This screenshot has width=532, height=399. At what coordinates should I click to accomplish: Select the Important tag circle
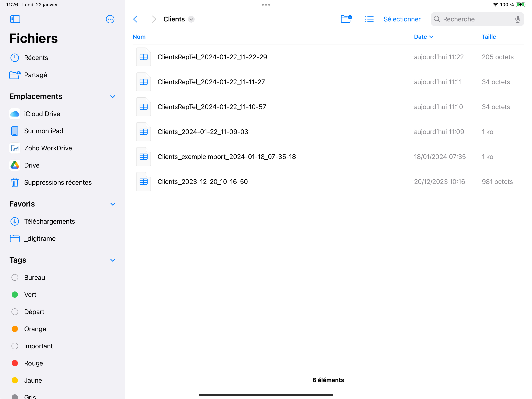coord(15,346)
